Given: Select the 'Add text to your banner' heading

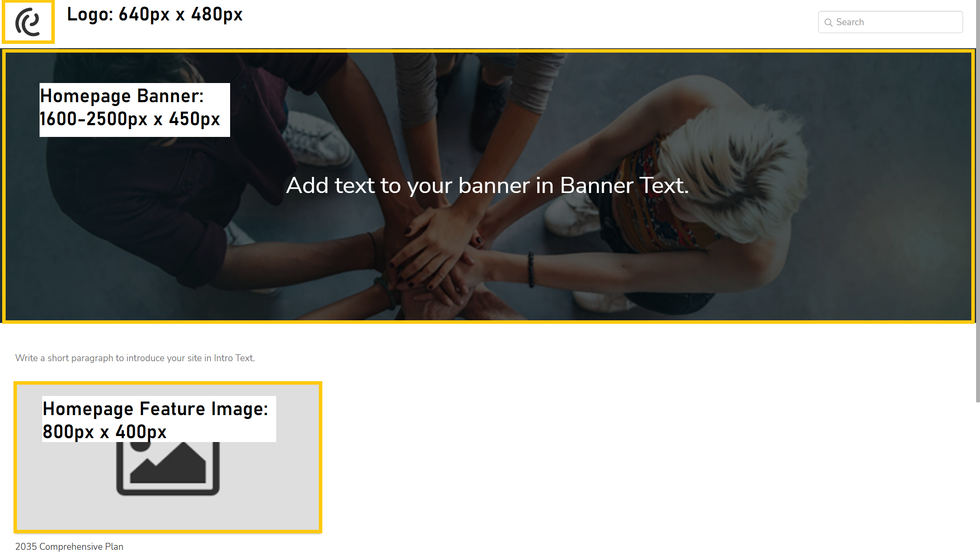Looking at the screenshot, I should pyautogui.click(x=487, y=186).
